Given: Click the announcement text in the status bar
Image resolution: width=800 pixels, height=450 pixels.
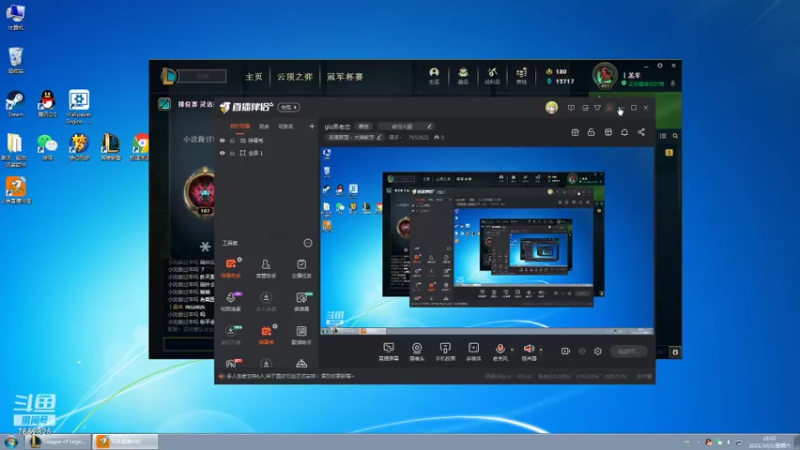Looking at the screenshot, I should [290, 376].
